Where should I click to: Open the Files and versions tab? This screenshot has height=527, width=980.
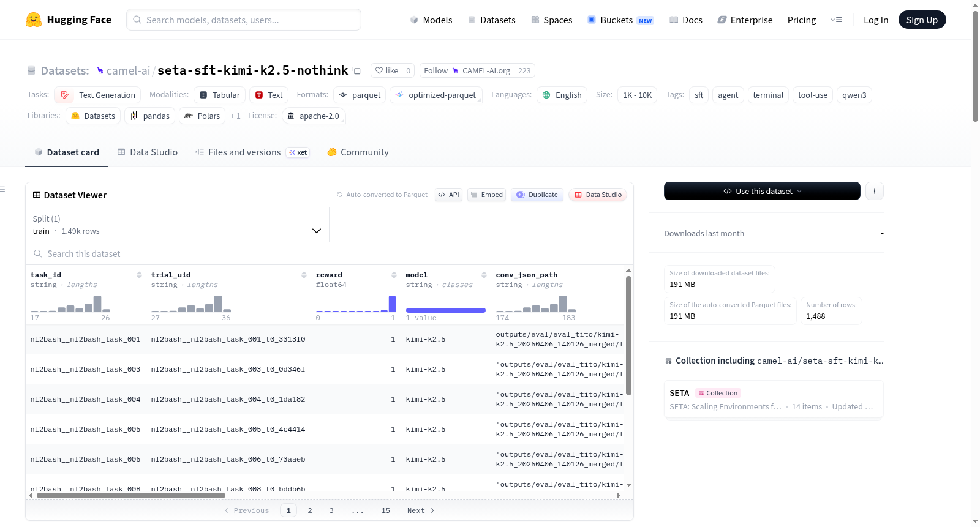(x=252, y=152)
